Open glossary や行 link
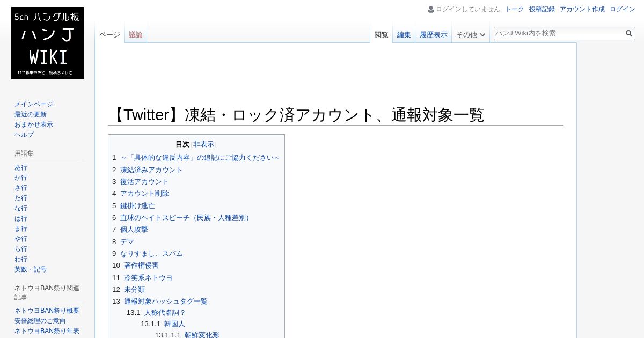The image size is (644, 338). tap(21, 239)
